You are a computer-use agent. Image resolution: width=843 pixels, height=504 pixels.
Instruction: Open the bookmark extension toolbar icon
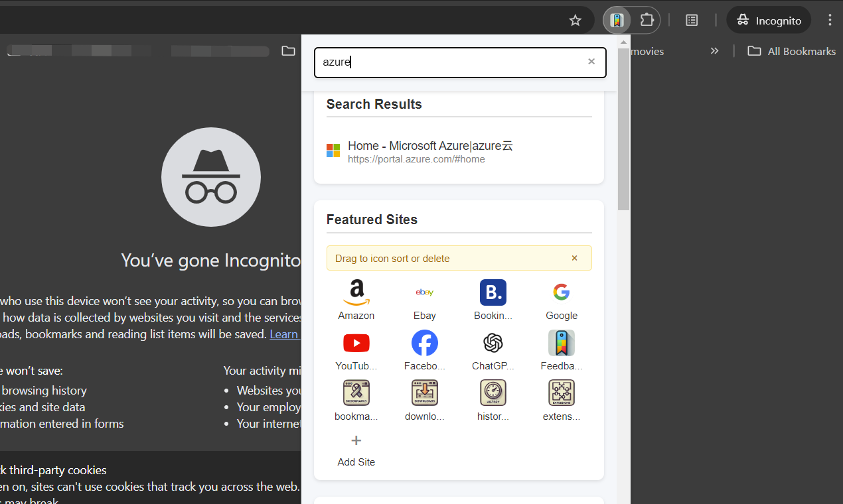coord(617,20)
